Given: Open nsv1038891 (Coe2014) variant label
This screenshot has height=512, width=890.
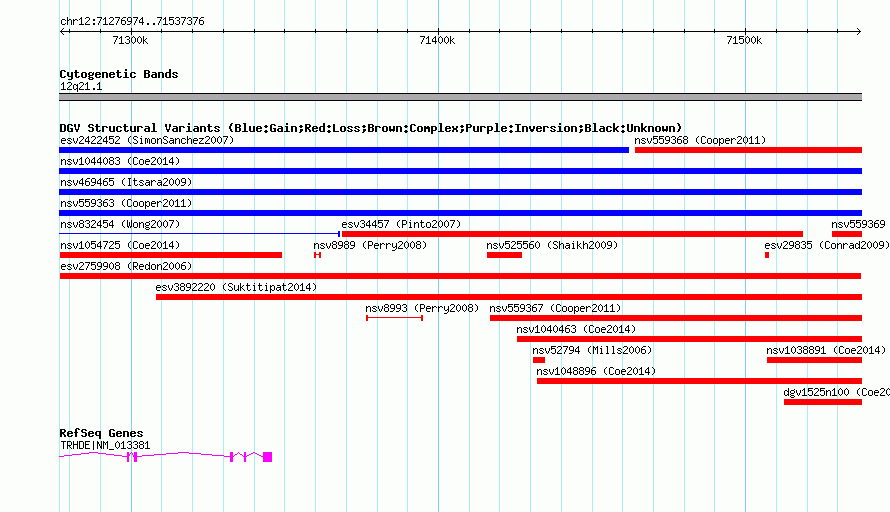Looking at the screenshot, I should pos(826,350).
